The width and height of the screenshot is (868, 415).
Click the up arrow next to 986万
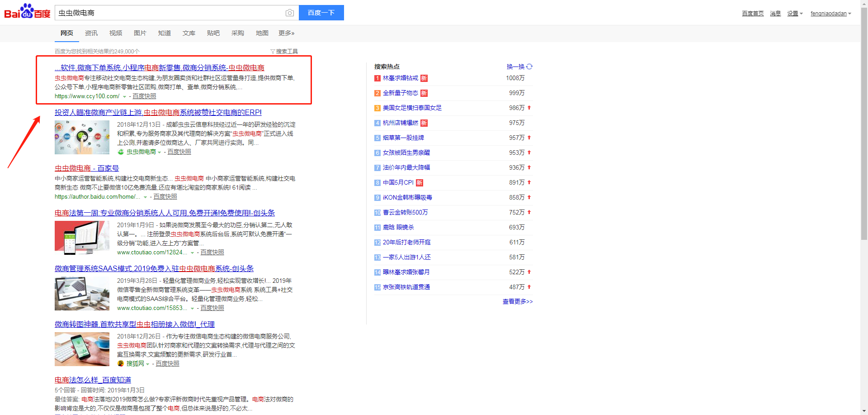tap(529, 108)
